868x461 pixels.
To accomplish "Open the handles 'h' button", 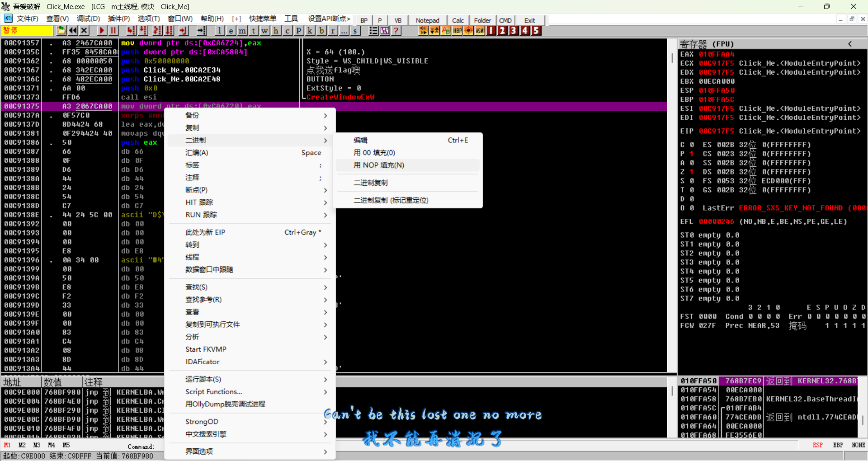I will (276, 30).
